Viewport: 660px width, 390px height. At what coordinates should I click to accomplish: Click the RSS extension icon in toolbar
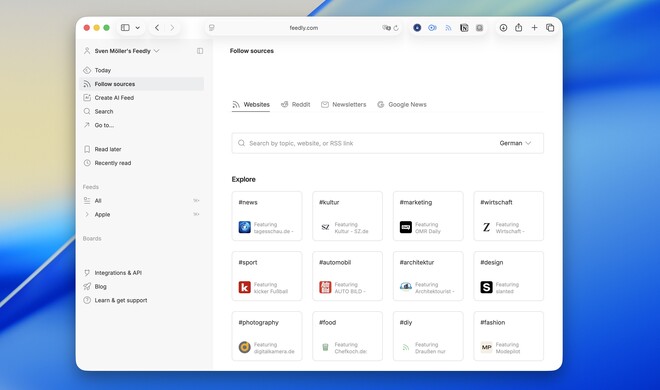coord(448,28)
